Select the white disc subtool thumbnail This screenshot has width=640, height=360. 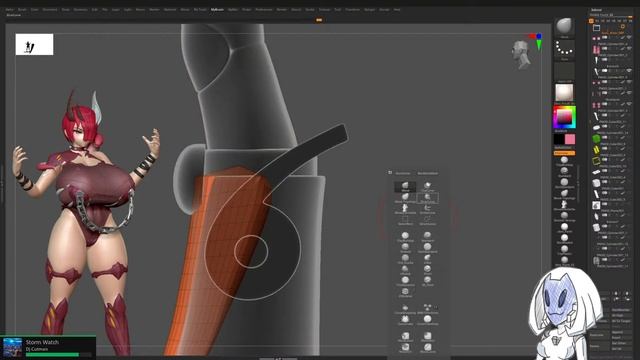point(596,127)
